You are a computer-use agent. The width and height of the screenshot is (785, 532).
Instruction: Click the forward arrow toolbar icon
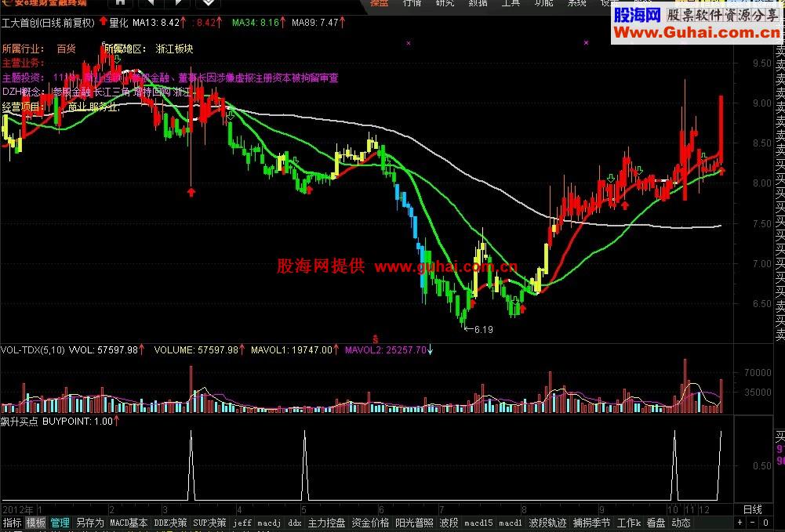[178, 2]
